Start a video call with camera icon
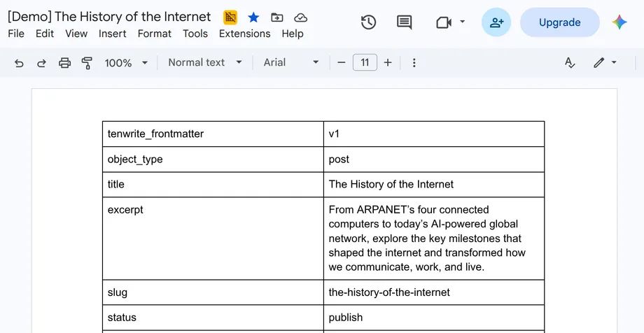Screen dimensions: 644x333 click(444, 22)
